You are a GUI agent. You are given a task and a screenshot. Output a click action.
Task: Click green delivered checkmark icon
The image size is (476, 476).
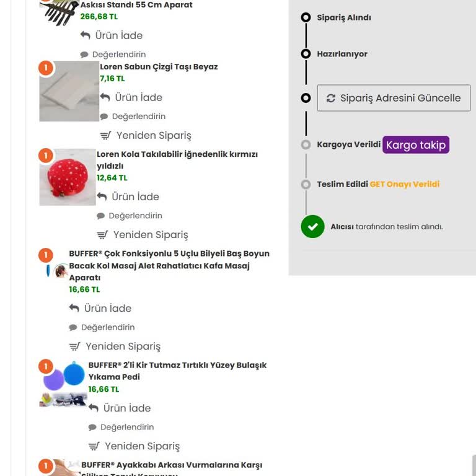(312, 226)
